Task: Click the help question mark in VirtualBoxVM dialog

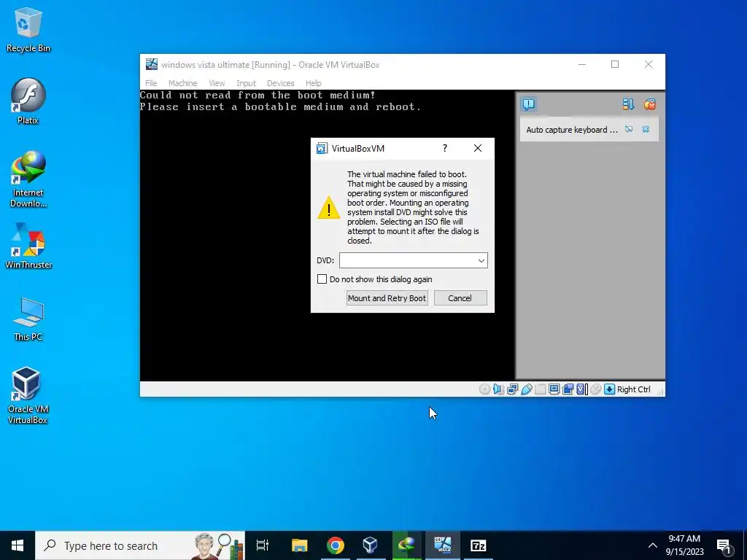Action: pyautogui.click(x=445, y=148)
